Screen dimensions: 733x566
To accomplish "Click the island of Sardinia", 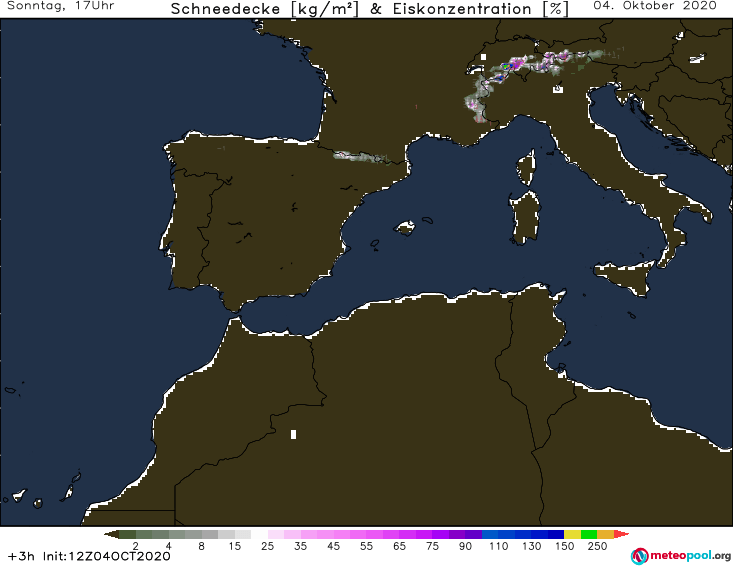I will tap(525, 217).
